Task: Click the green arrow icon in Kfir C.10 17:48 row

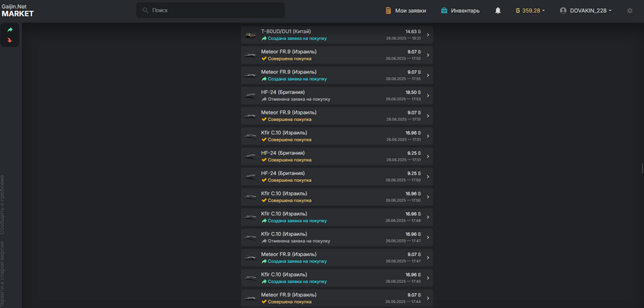Action: (x=264, y=221)
